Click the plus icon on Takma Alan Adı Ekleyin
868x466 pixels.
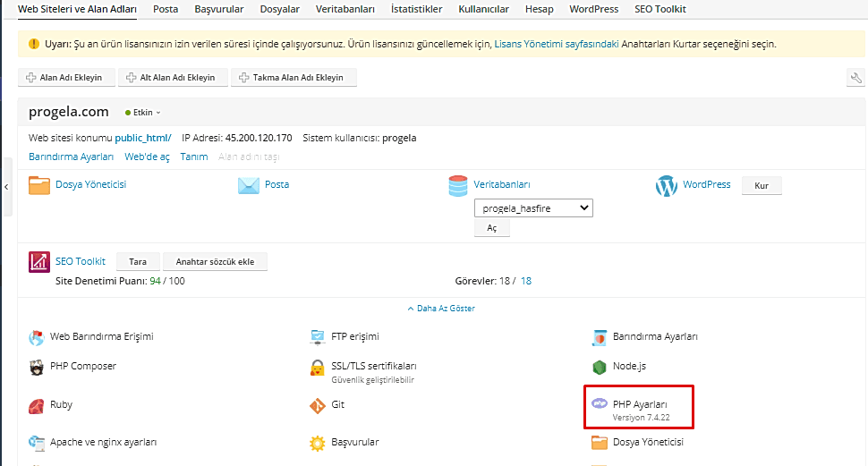[x=244, y=78]
